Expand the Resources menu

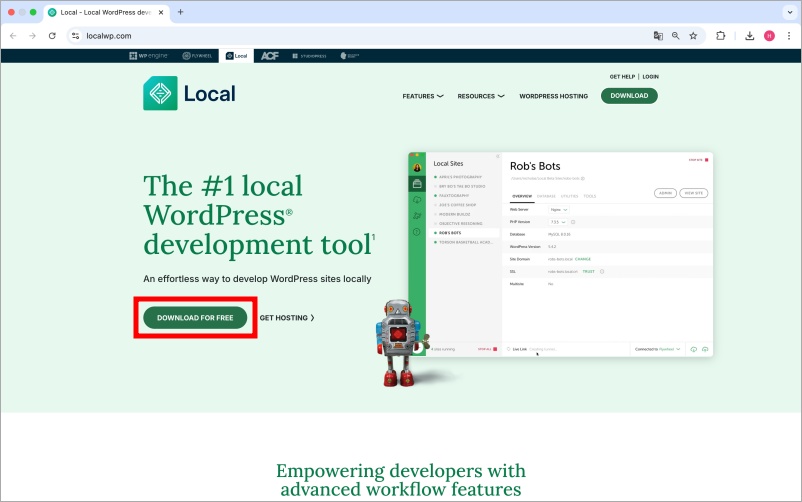click(x=481, y=96)
